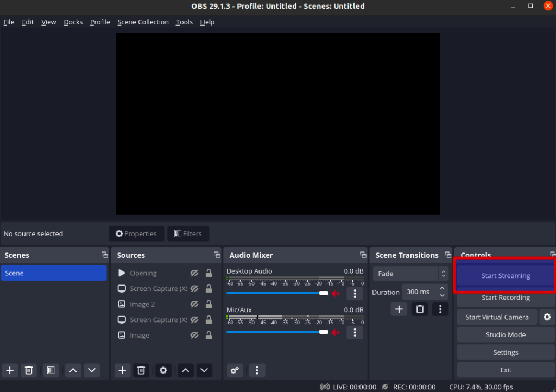Add a new source with plus icon
This screenshot has width=556, height=392.
(122, 370)
